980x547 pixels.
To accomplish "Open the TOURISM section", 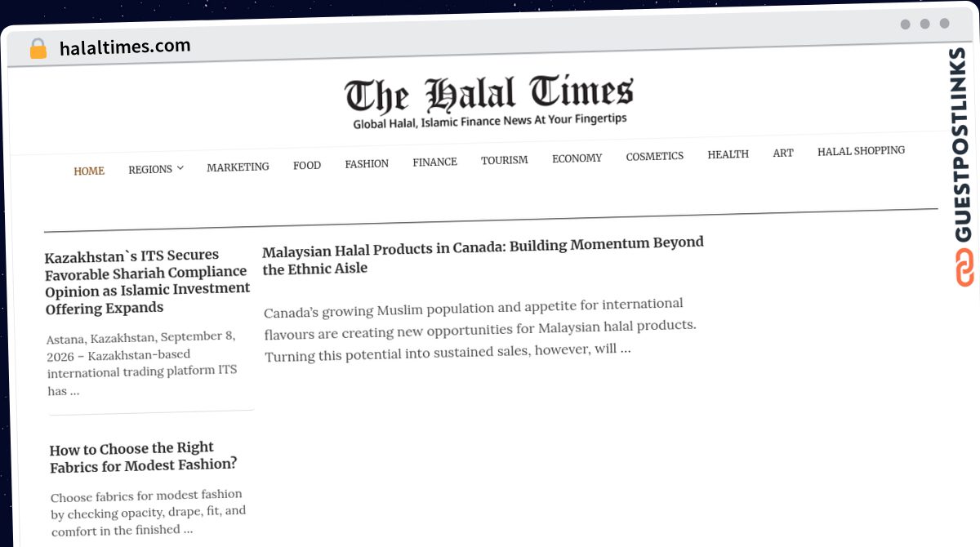I will (x=504, y=160).
